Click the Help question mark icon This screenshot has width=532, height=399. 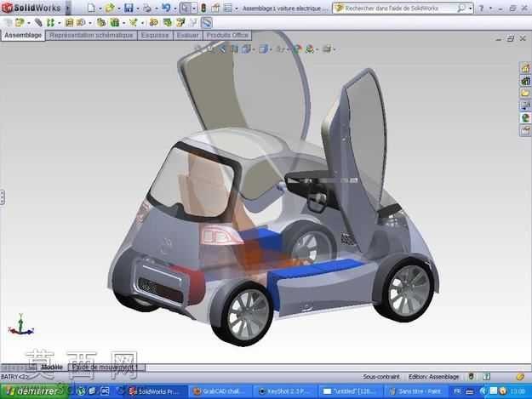(481, 9)
